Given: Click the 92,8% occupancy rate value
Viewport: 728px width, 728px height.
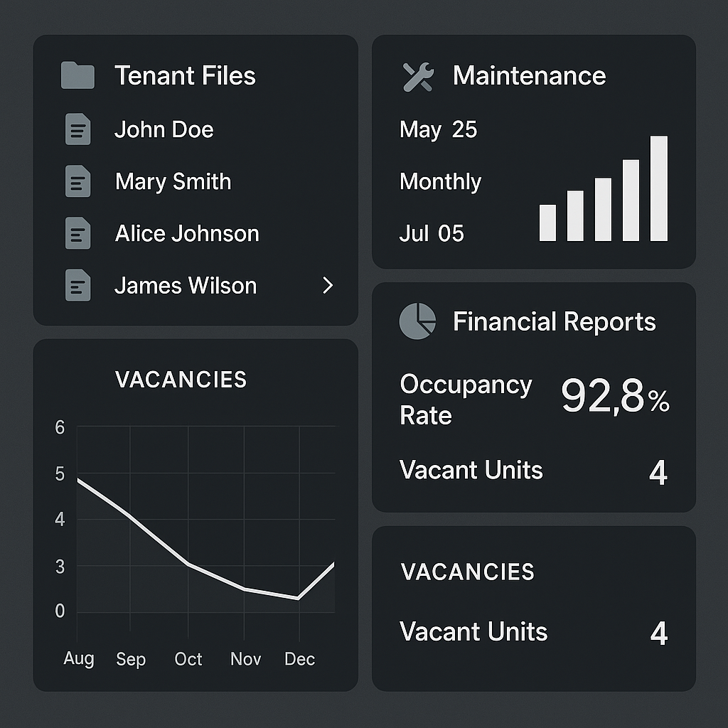Looking at the screenshot, I should 615,398.
